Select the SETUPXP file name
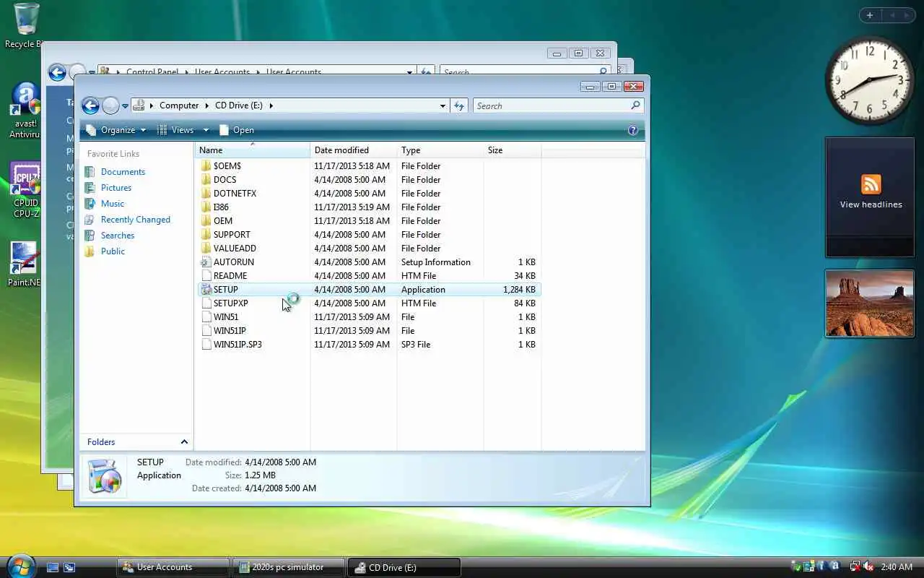 tap(230, 303)
